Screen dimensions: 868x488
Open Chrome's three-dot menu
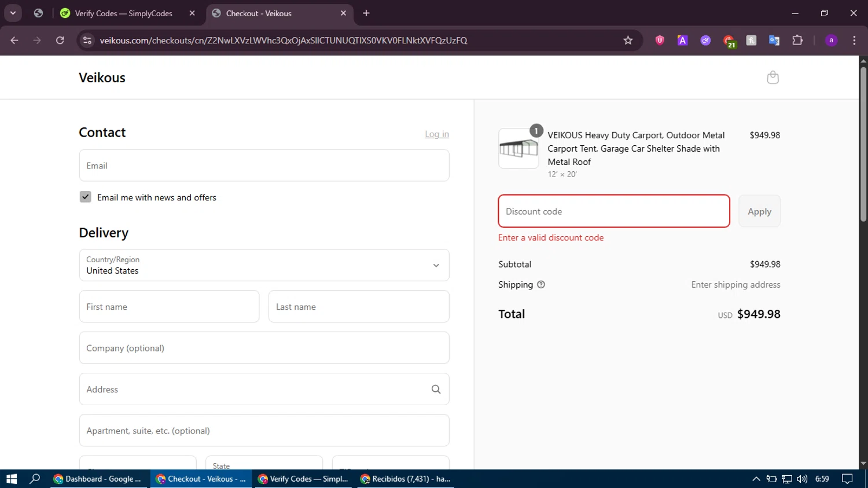(x=854, y=40)
